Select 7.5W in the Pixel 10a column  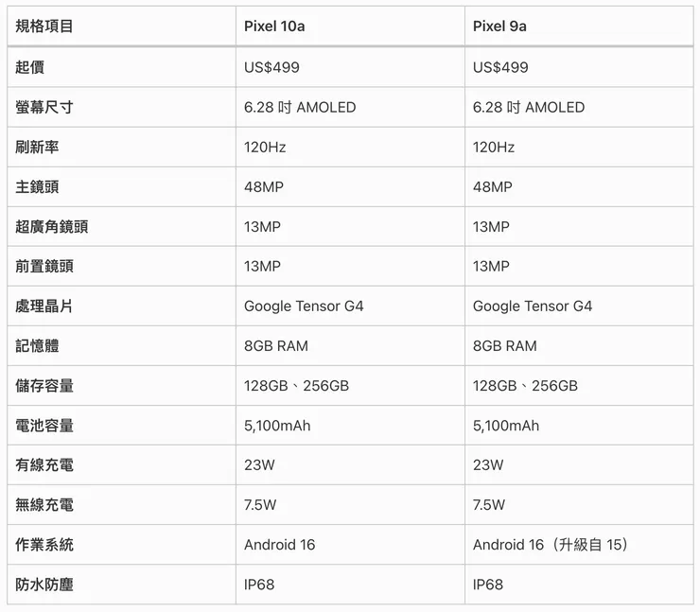[x=260, y=504]
